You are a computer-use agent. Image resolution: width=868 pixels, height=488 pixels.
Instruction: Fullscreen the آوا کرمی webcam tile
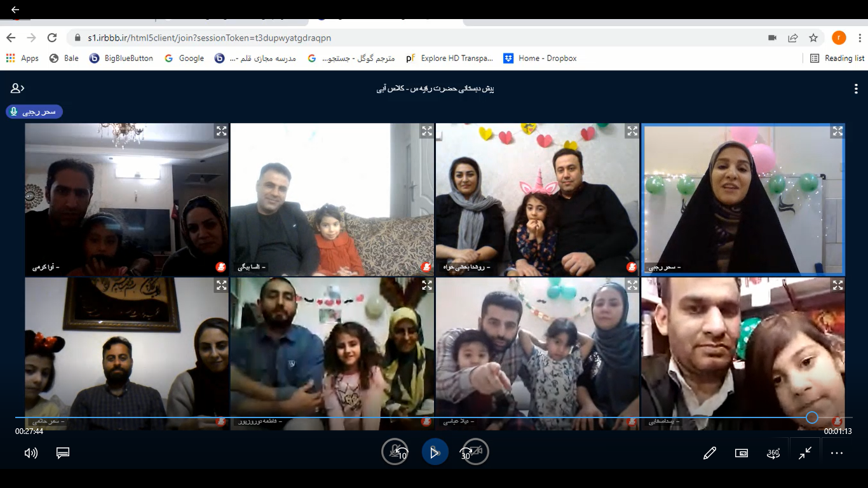(x=221, y=132)
